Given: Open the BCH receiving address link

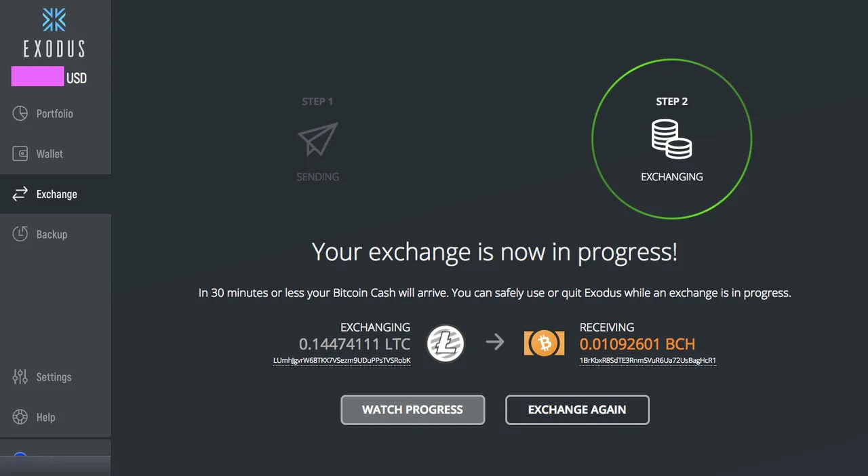Looking at the screenshot, I should pyautogui.click(x=648, y=361).
